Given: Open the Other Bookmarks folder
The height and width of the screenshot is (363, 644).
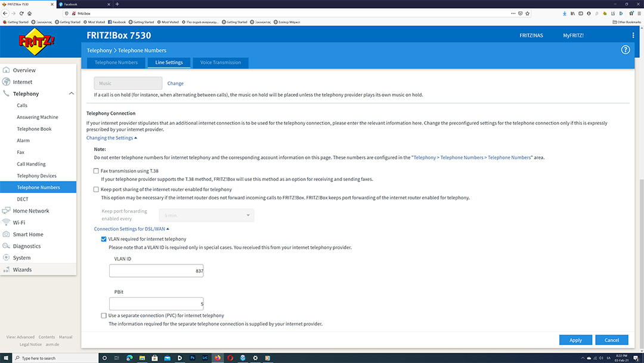Looking at the screenshot, I should point(626,22).
